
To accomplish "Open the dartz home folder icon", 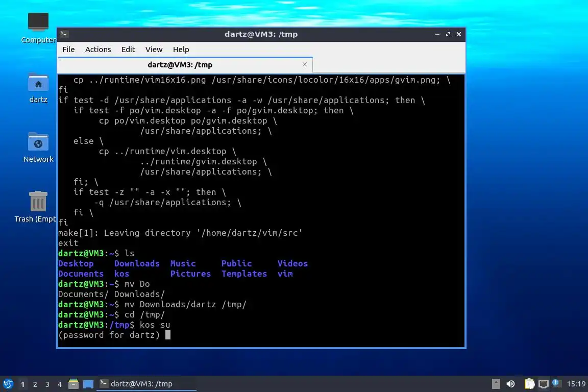I will click(38, 88).
